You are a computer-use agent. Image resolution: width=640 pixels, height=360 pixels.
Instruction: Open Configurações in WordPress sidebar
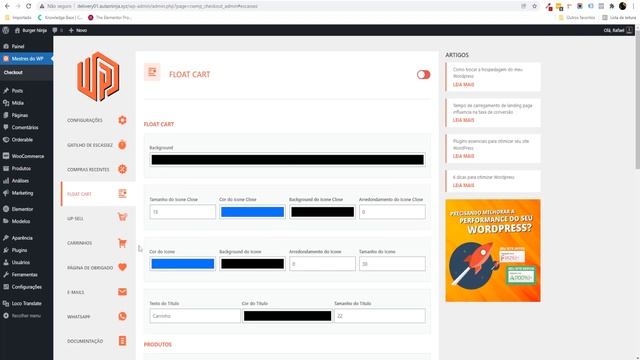click(27, 287)
